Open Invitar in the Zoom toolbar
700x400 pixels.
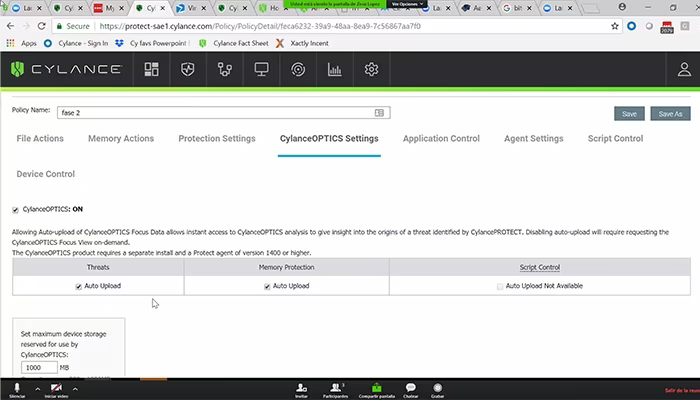(x=301, y=389)
